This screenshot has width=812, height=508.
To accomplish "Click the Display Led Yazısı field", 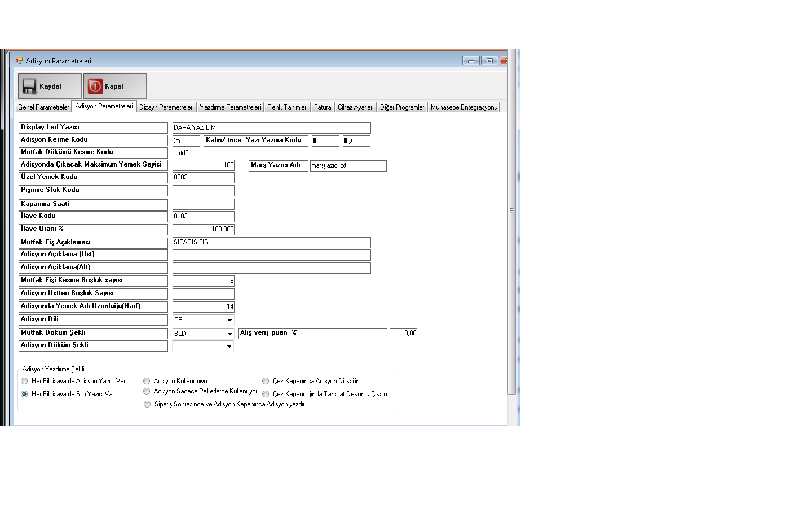I will click(x=272, y=128).
